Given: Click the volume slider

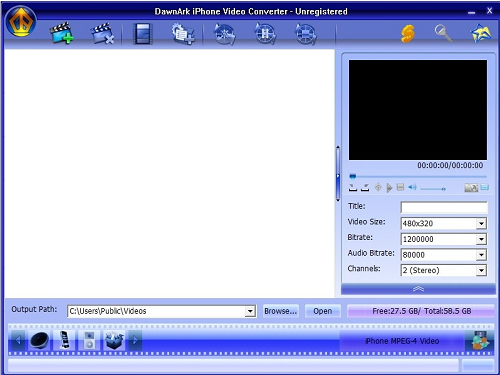Looking at the screenshot, I should (433, 189).
